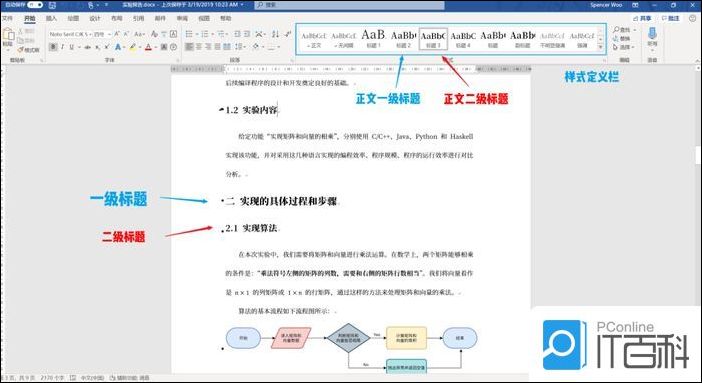
Task: Click the Increase Indent icon
Action: click(247, 34)
